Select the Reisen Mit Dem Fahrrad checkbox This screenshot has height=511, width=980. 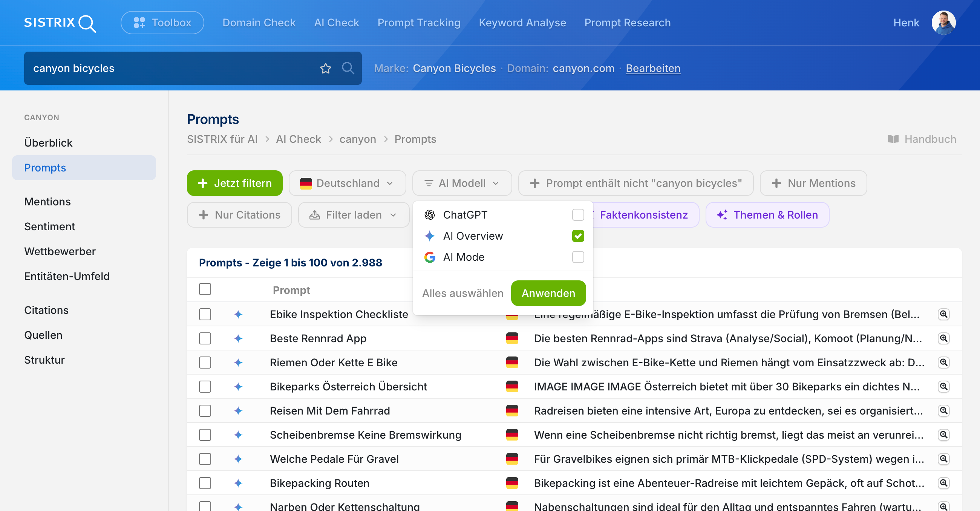pyautogui.click(x=205, y=410)
